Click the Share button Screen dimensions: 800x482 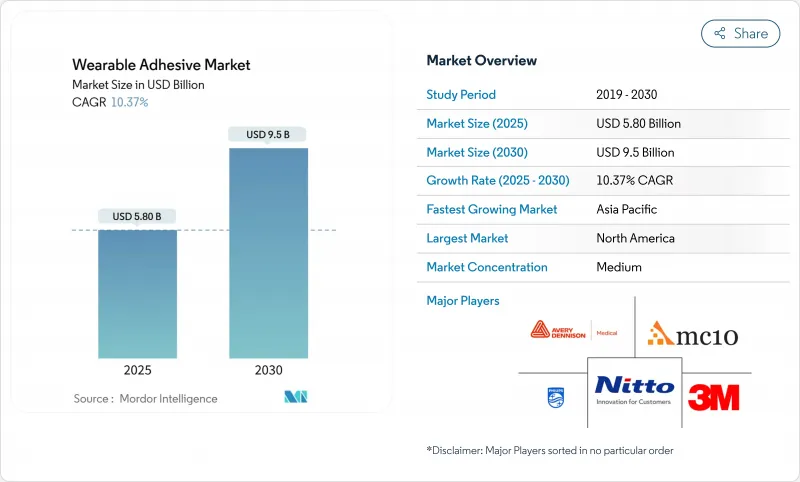coord(740,33)
